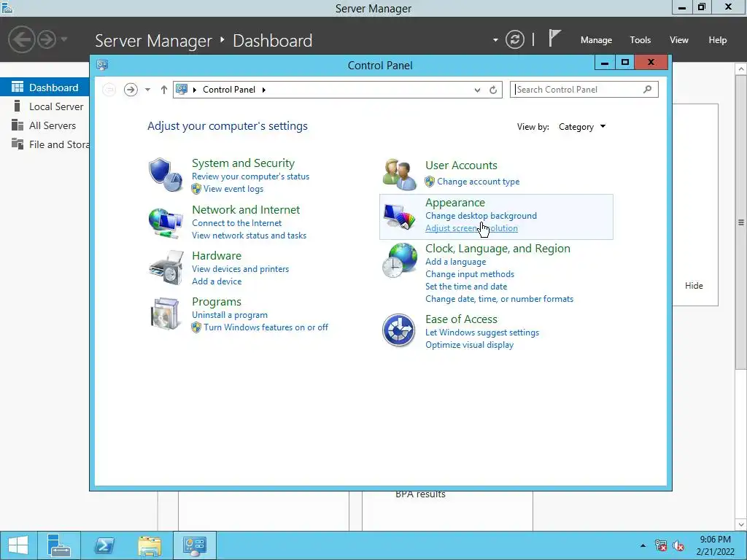The width and height of the screenshot is (747, 560).
Task: Open Clock, Language, and Region globe-clock icon
Action: [399, 260]
